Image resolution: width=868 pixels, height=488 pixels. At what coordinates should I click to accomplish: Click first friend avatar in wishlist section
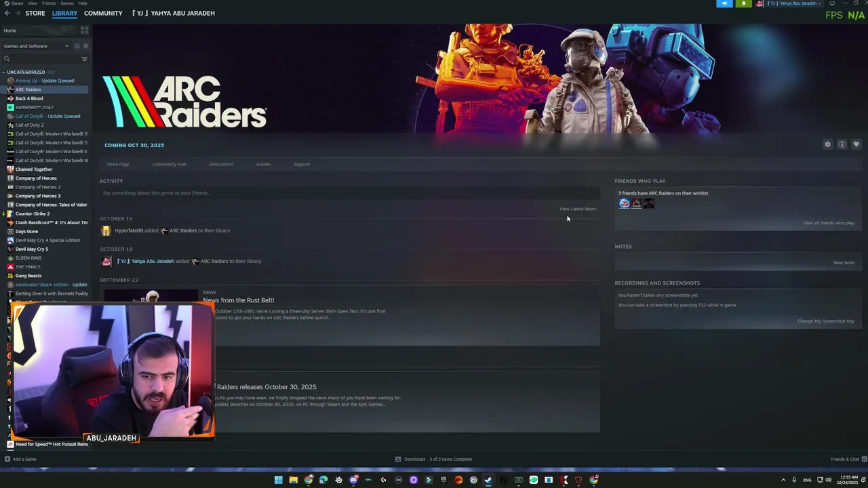coord(624,203)
